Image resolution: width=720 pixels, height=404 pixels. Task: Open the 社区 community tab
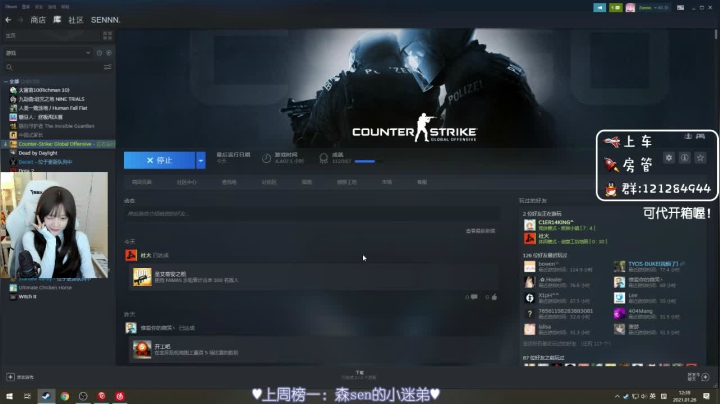point(76,20)
